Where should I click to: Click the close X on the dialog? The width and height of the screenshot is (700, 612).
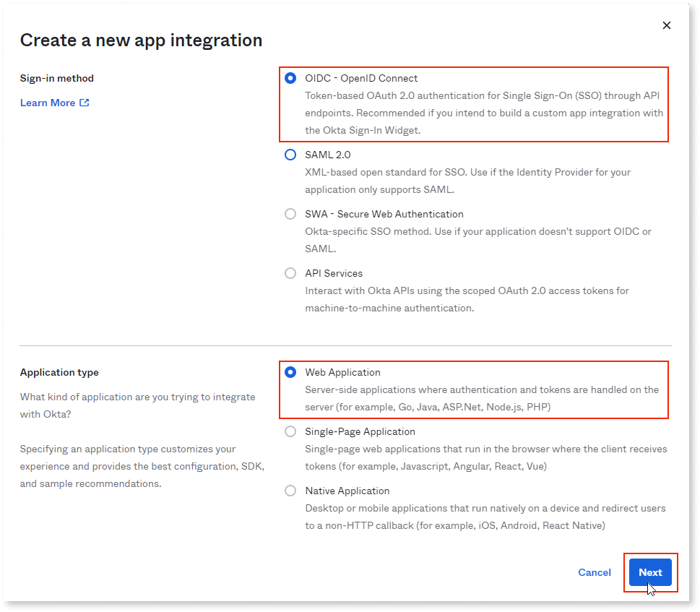pos(666,25)
